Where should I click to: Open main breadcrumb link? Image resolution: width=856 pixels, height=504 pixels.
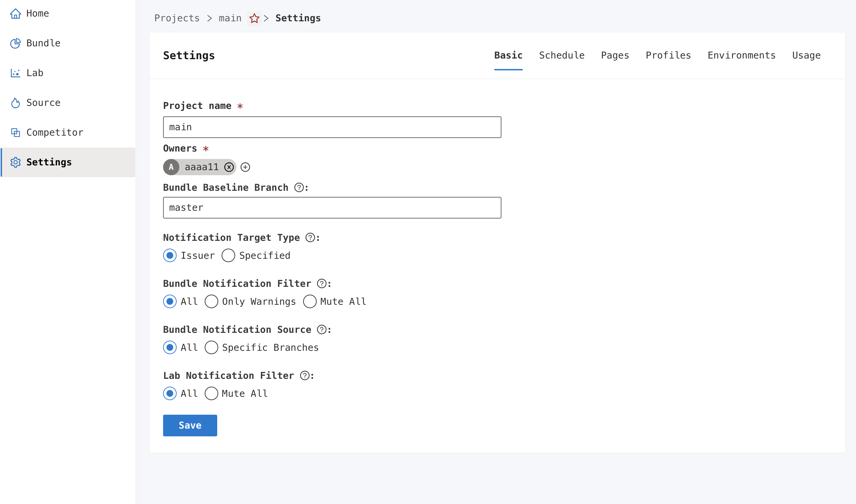coord(230,18)
